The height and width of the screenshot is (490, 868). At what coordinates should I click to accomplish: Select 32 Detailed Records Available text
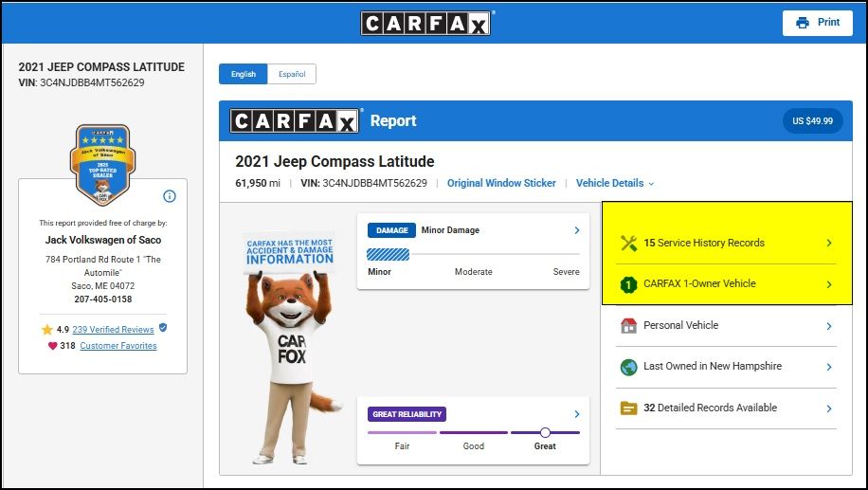pos(711,408)
